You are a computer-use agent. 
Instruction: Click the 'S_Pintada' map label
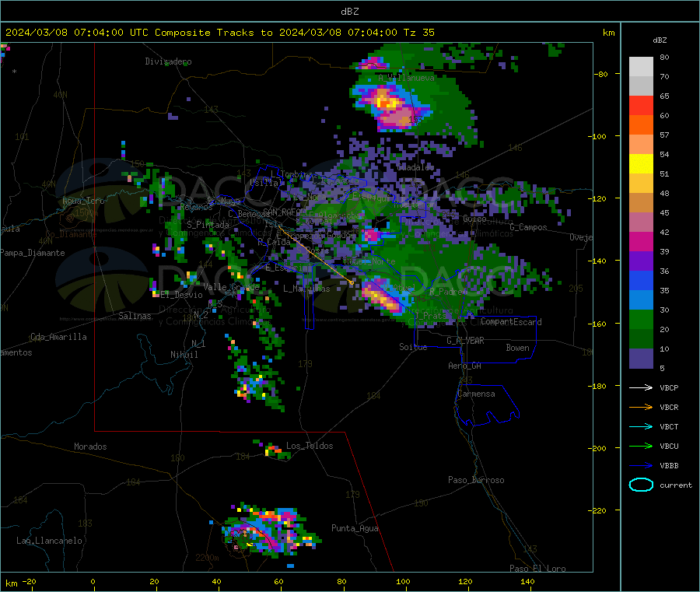(x=208, y=225)
